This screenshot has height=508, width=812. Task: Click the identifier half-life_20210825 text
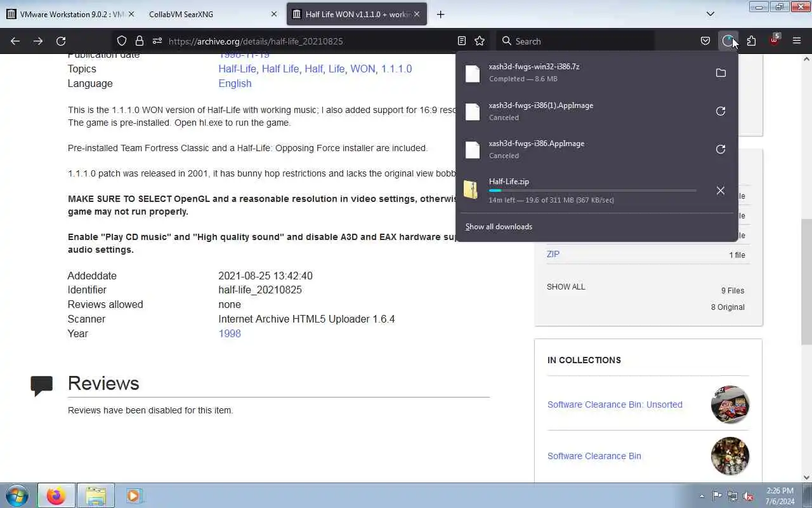(260, 290)
